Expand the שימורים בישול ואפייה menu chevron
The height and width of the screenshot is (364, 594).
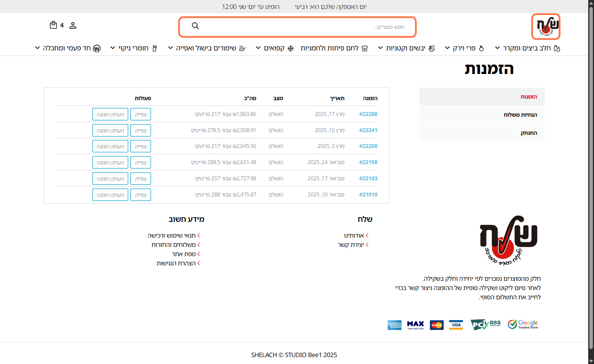[x=170, y=48]
